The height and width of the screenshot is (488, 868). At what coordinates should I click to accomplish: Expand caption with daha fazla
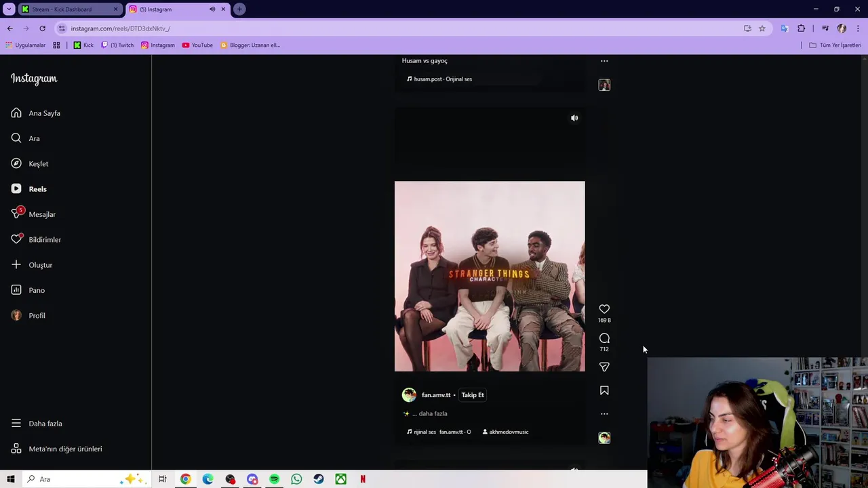point(433,413)
